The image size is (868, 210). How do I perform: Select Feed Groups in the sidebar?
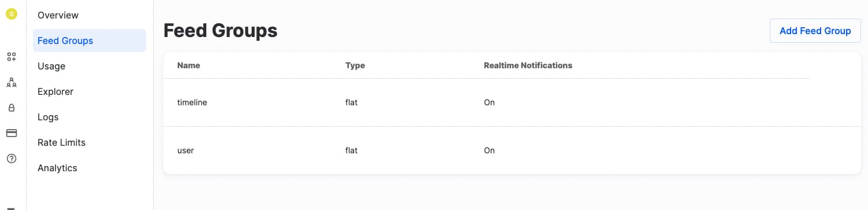coord(90,40)
